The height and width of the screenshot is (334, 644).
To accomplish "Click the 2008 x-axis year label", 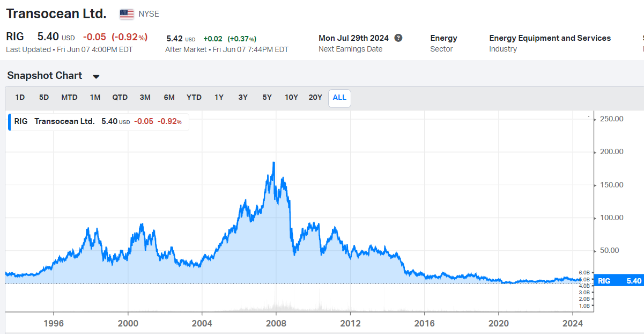I will point(276,323).
